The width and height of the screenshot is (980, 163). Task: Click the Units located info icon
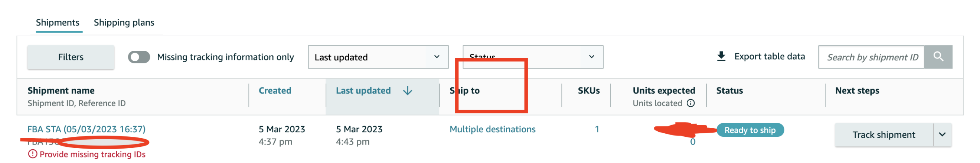pyautogui.click(x=690, y=103)
